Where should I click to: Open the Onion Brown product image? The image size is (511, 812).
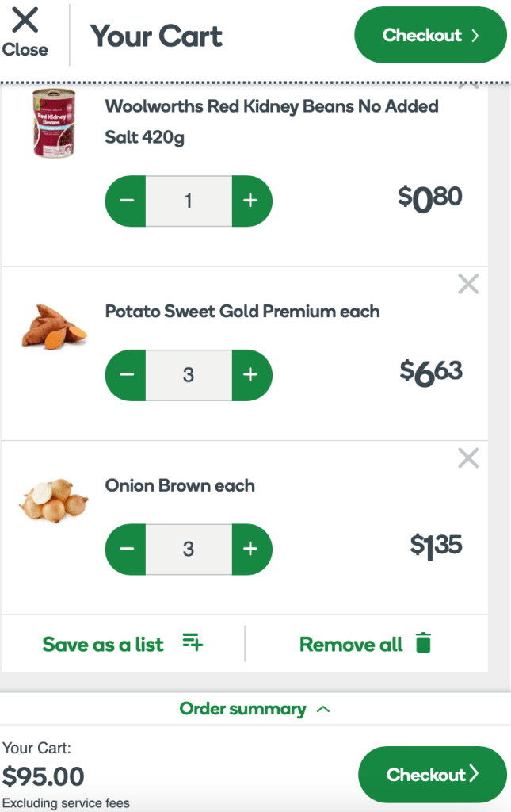(53, 500)
